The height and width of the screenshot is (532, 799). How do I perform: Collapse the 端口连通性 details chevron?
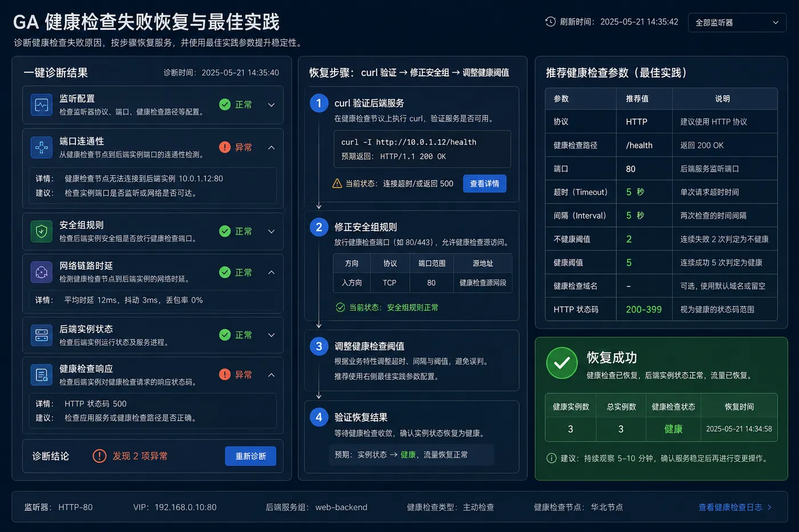point(272,148)
